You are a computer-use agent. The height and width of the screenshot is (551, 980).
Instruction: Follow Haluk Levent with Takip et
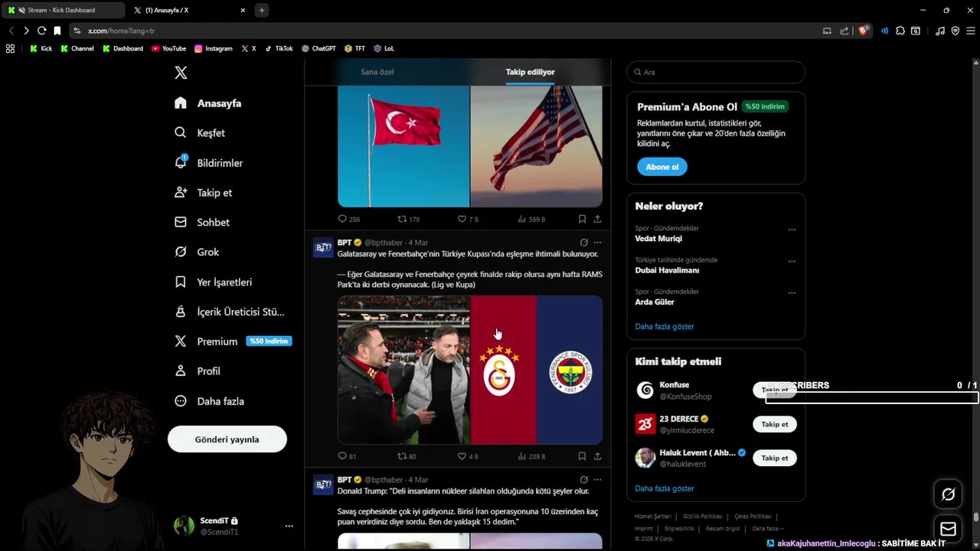click(775, 458)
